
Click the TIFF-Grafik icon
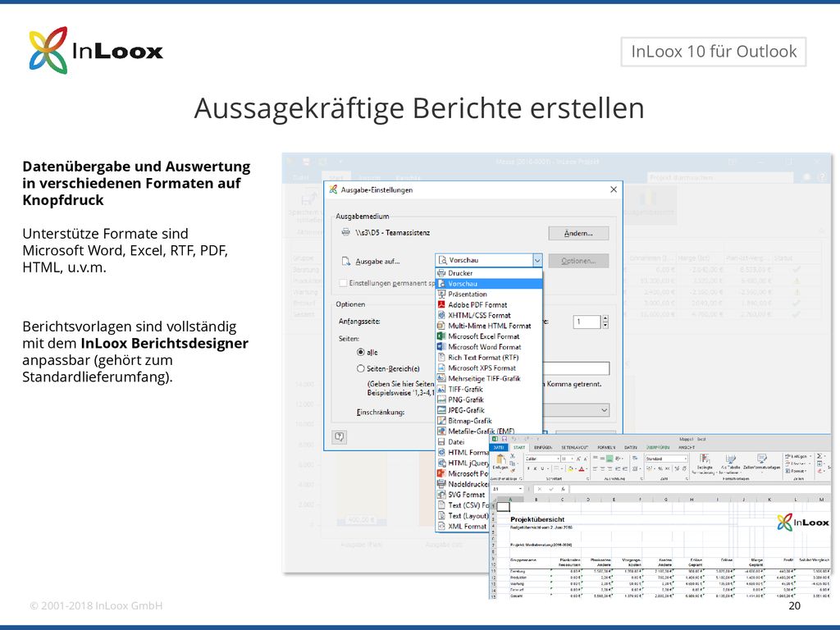[441, 389]
